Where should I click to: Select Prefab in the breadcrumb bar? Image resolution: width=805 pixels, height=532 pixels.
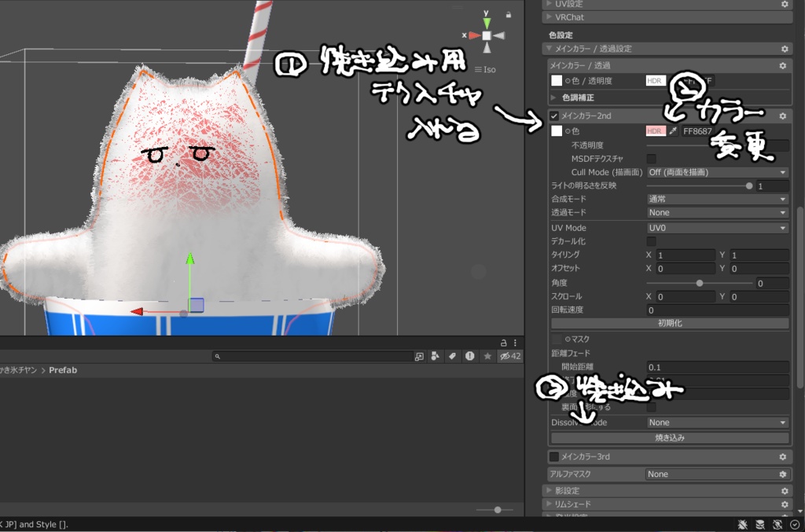[x=64, y=369]
